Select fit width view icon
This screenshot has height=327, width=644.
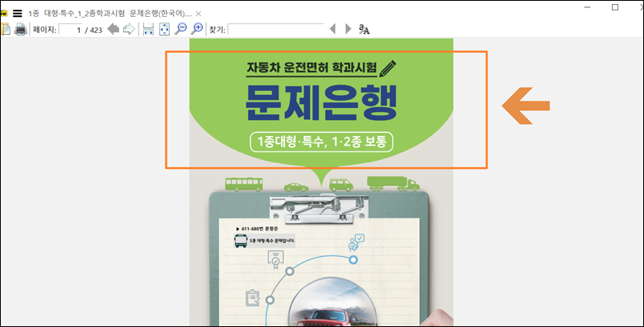[148, 29]
